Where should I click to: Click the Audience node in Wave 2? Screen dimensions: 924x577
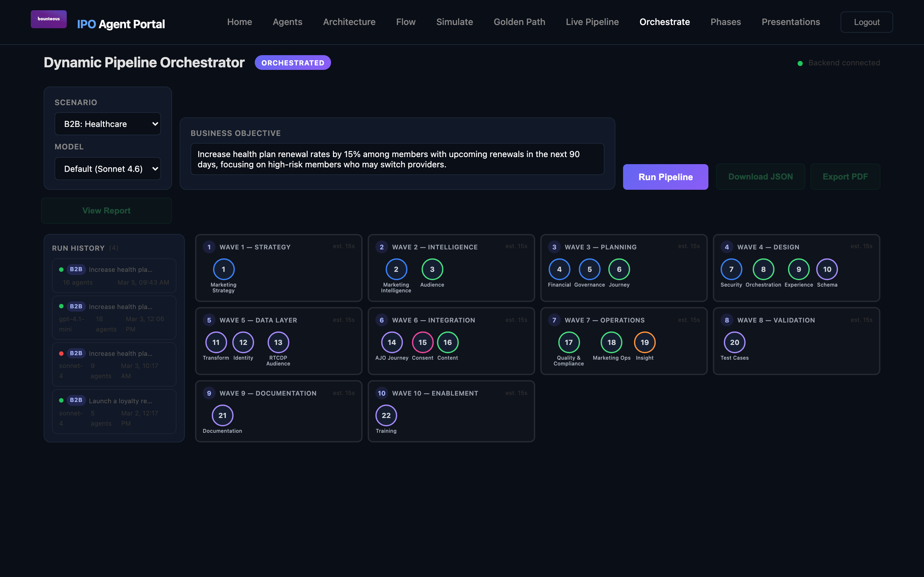click(432, 269)
